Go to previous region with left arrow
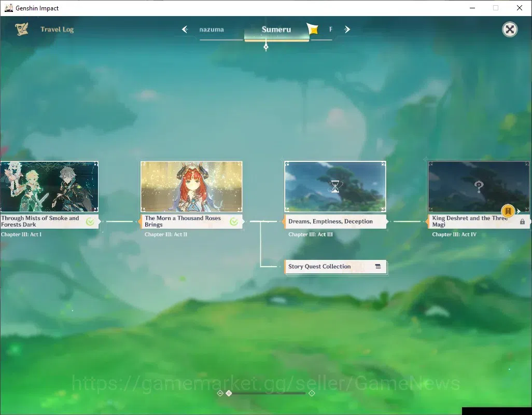Screen dimensions: 532x415 tap(185, 30)
